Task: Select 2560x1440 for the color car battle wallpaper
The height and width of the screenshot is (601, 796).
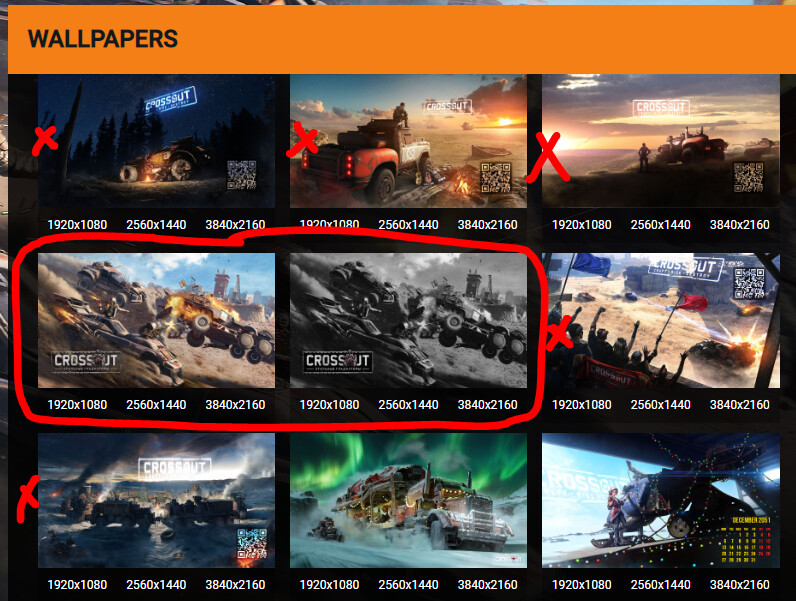Action: (x=156, y=405)
